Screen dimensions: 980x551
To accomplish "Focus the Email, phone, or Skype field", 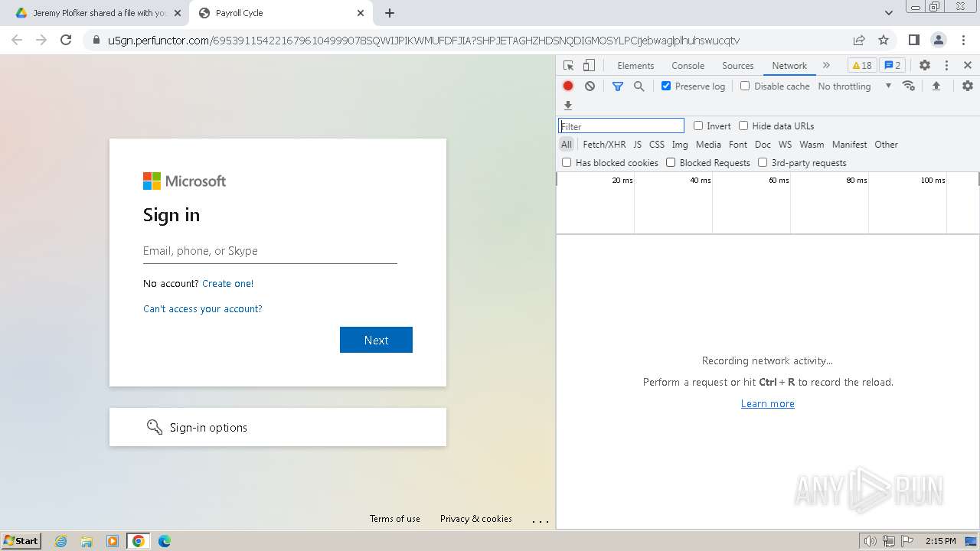I will [270, 251].
